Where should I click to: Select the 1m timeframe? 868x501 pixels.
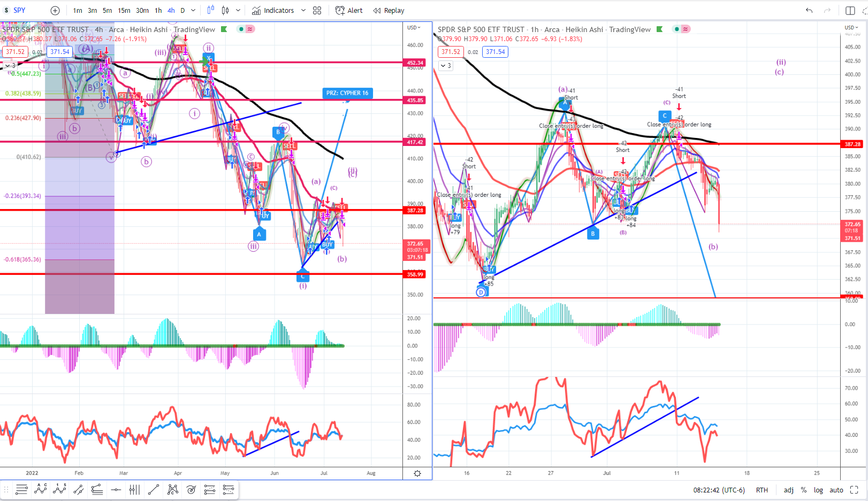(x=78, y=10)
